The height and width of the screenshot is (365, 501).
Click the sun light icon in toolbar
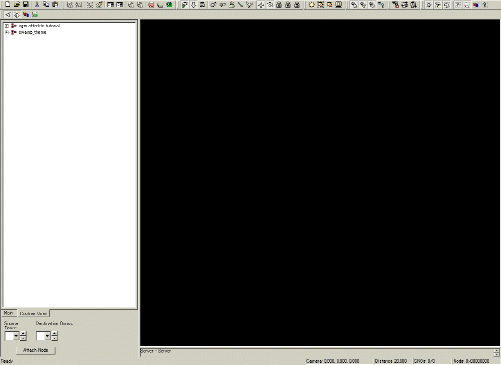(x=312, y=5)
